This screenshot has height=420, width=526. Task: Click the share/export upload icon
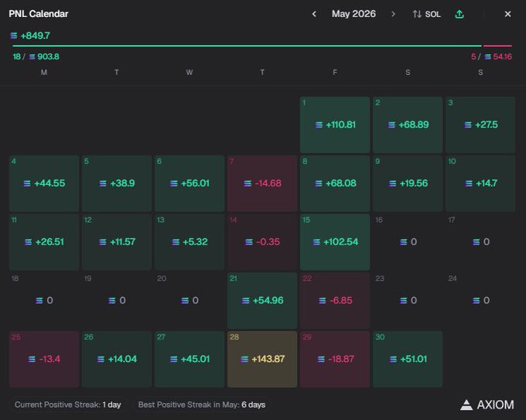(459, 14)
